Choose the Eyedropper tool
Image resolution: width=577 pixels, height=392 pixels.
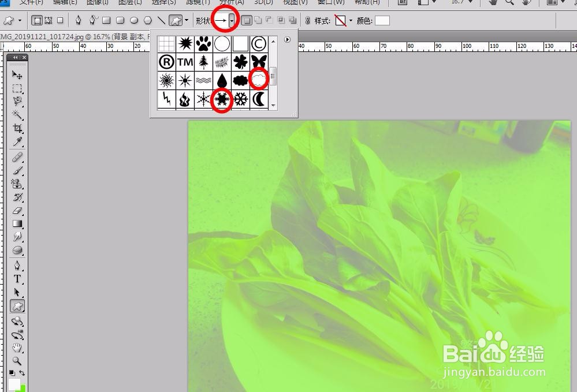(17, 141)
